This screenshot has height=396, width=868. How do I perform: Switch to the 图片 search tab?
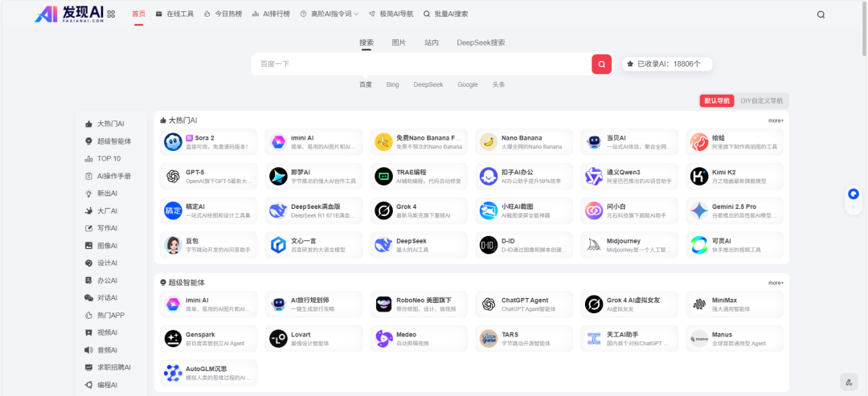pyautogui.click(x=399, y=43)
